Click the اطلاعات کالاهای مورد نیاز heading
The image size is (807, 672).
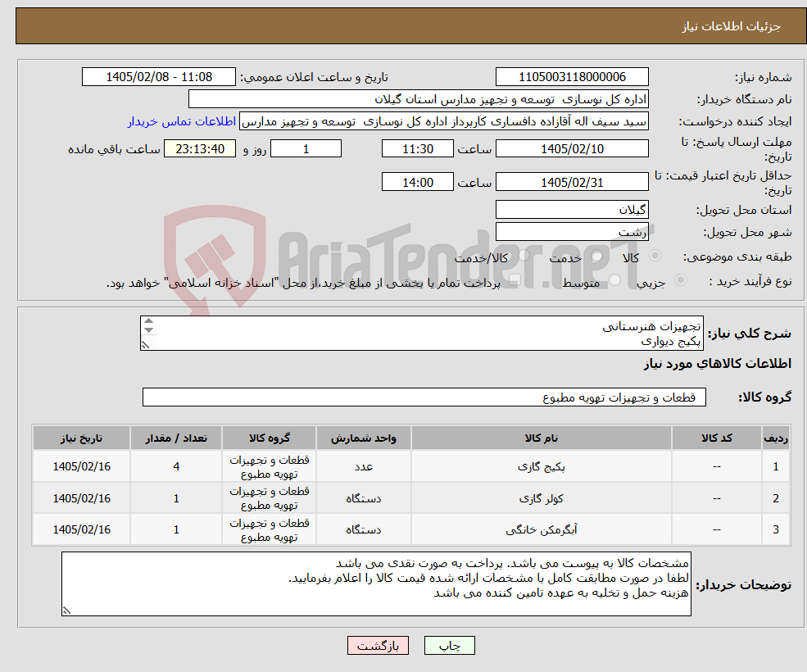click(718, 364)
